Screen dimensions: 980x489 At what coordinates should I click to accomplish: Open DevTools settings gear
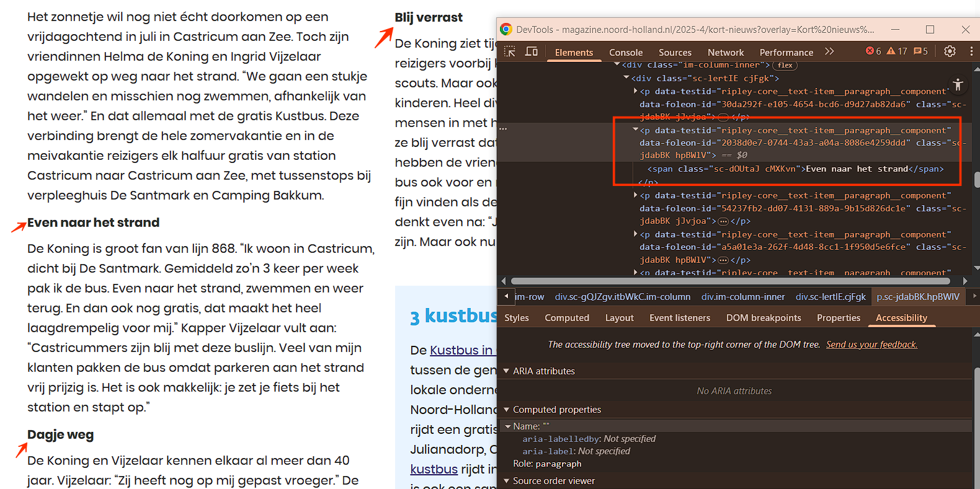click(950, 51)
